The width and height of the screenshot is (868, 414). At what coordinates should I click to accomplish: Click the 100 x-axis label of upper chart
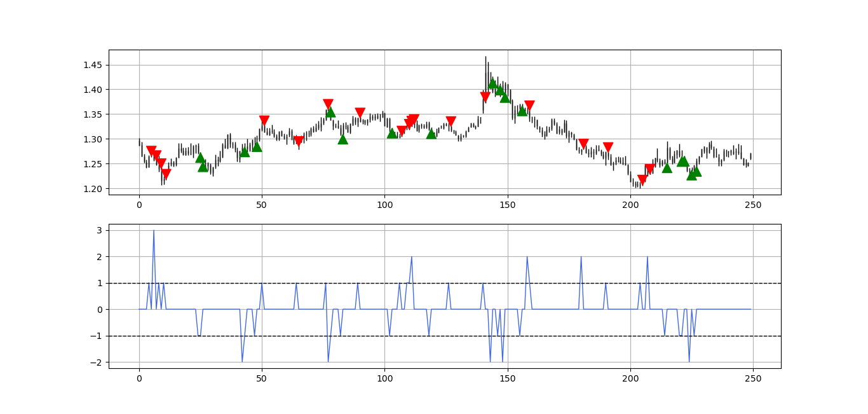click(384, 205)
